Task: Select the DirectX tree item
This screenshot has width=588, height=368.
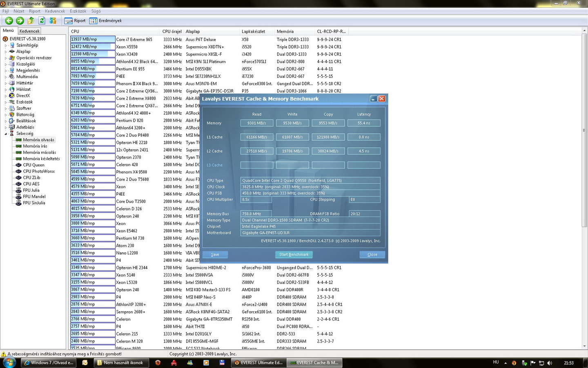Action: pos(23,96)
